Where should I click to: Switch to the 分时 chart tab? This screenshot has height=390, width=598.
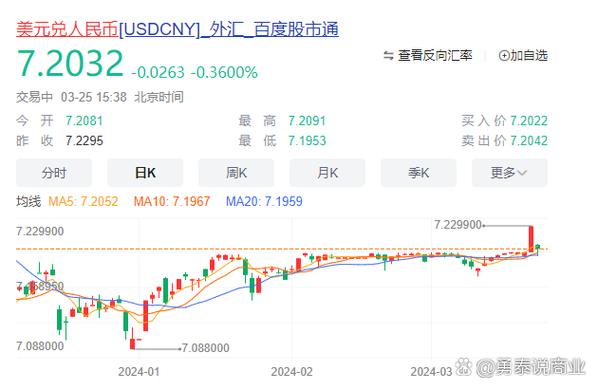[x=54, y=173]
